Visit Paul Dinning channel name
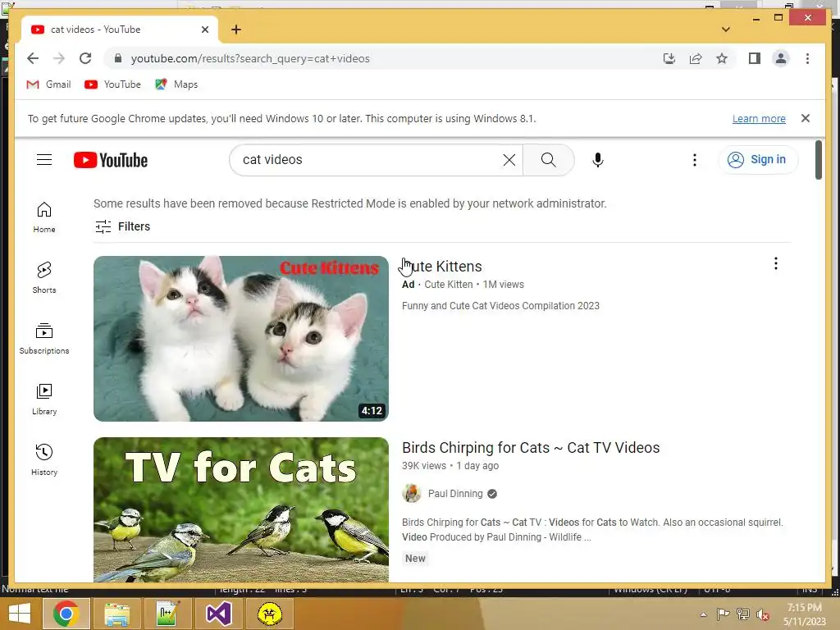840x630 pixels. pos(454,493)
